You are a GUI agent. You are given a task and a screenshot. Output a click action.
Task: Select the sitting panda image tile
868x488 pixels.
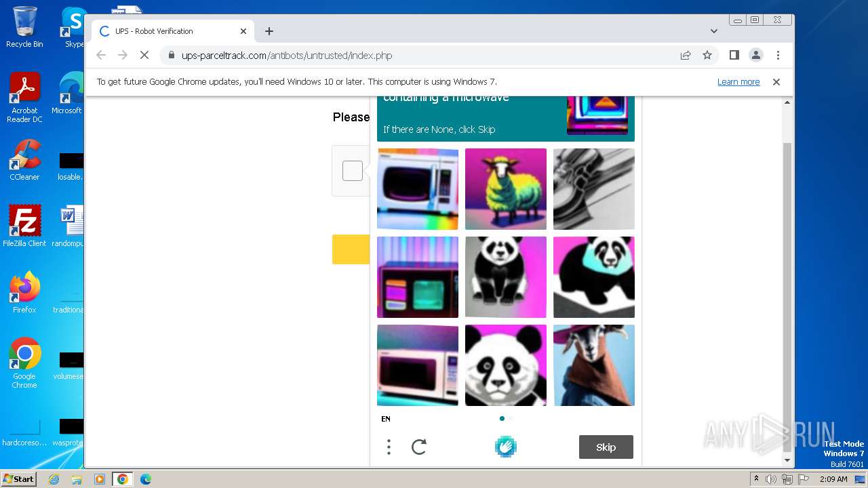click(x=506, y=277)
